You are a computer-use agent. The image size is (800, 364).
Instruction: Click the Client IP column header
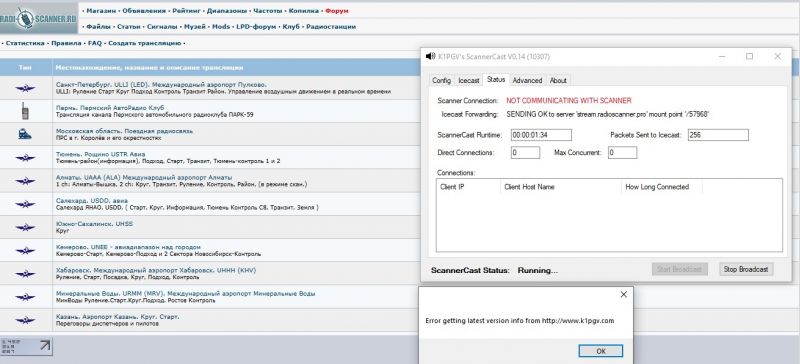468,187
